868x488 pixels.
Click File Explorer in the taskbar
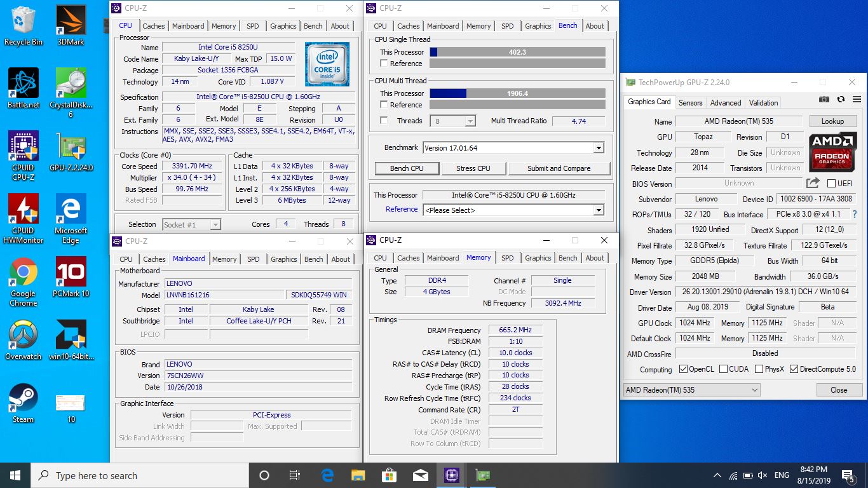[358, 475]
